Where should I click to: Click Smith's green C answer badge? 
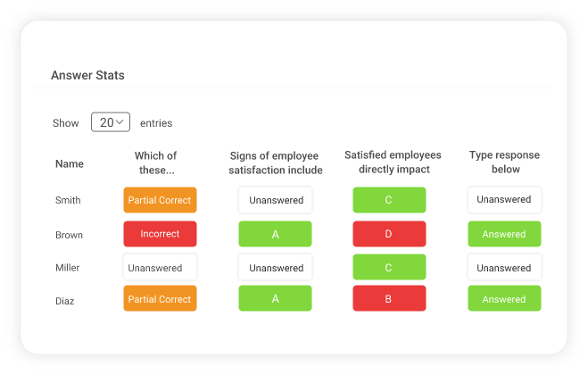[x=389, y=200]
